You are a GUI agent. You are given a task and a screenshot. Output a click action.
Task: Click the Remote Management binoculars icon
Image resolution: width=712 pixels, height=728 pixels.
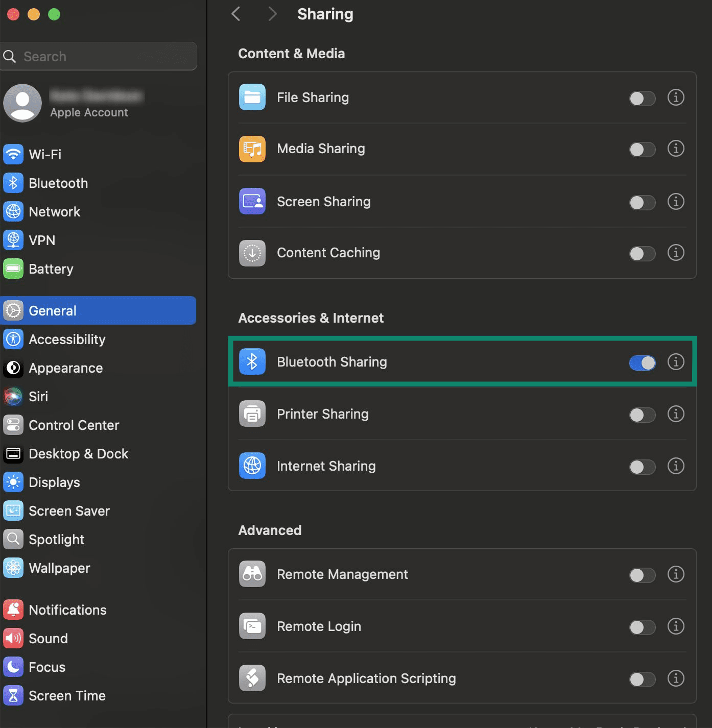click(x=252, y=574)
